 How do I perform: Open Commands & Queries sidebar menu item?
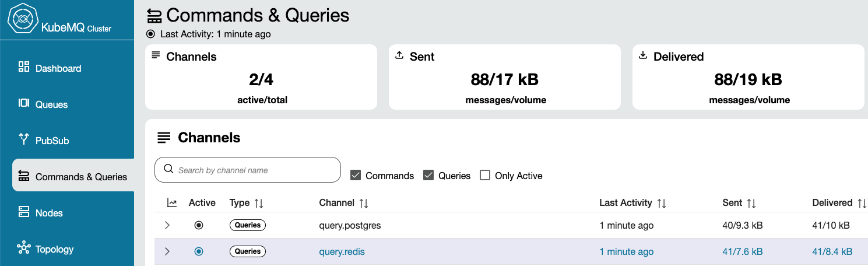pyautogui.click(x=81, y=177)
